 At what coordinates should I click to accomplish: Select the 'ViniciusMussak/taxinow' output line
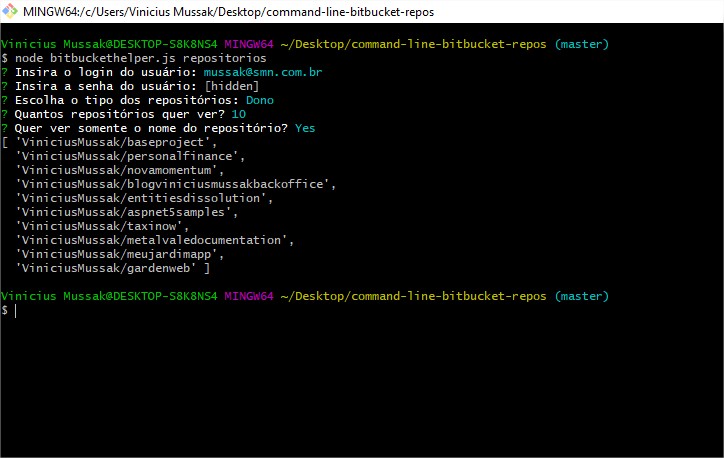coord(103,227)
